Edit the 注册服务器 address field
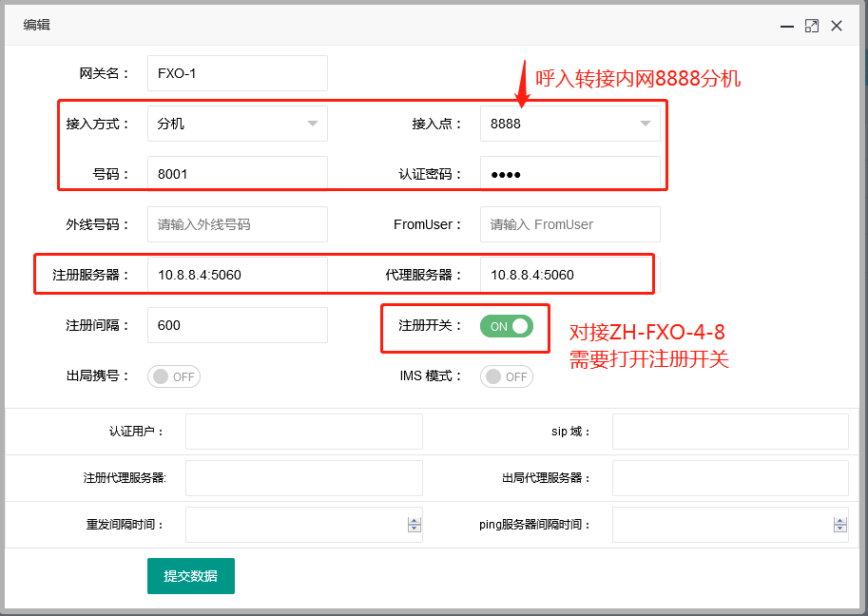868x616 pixels. tap(237, 275)
